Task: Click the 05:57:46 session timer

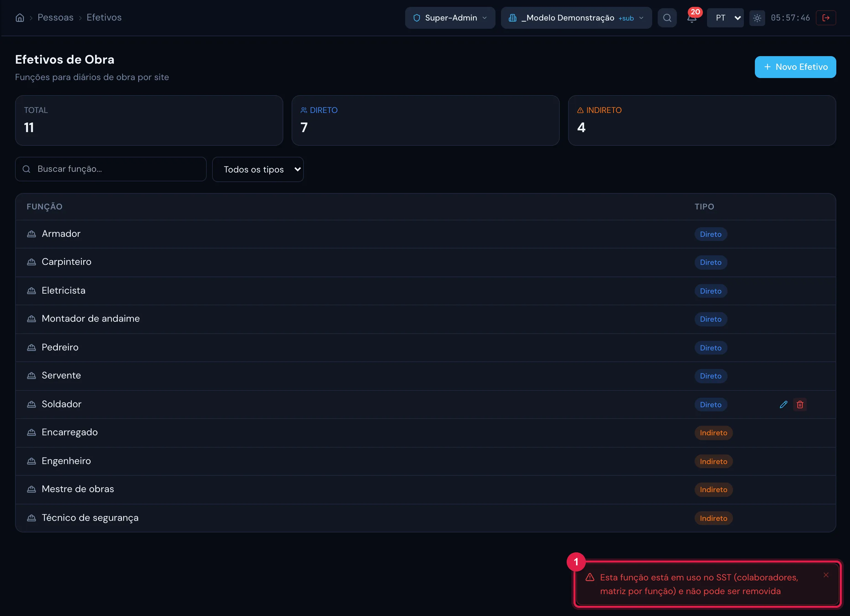Action: (x=790, y=17)
